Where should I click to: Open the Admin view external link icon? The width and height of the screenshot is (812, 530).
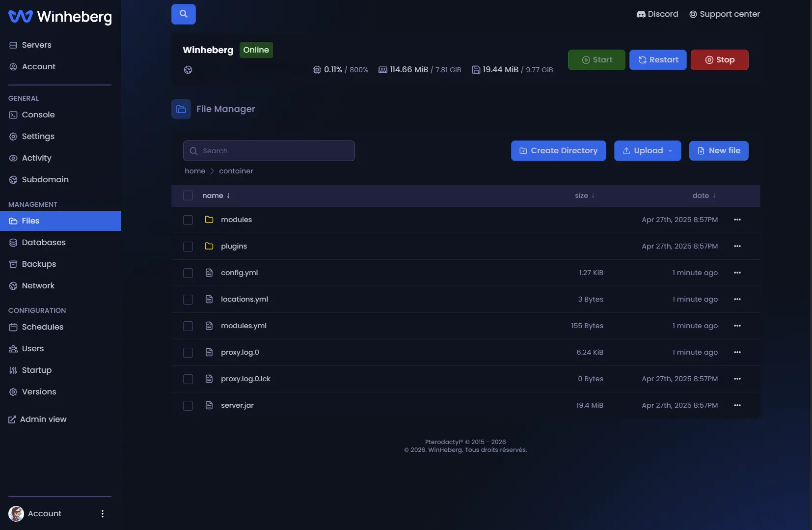click(12, 419)
